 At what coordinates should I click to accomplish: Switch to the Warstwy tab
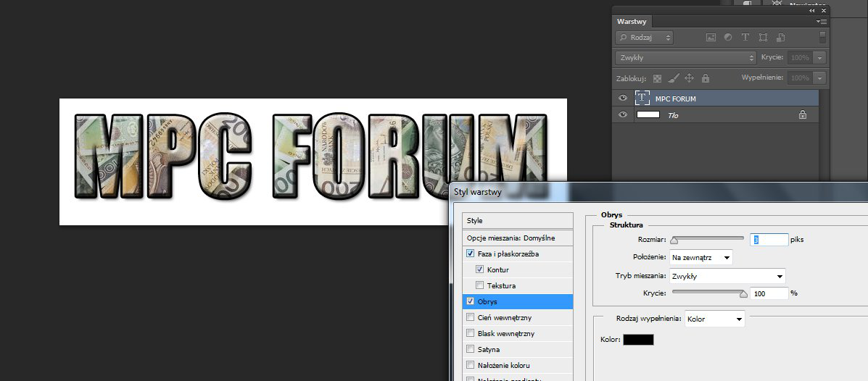[x=632, y=22]
